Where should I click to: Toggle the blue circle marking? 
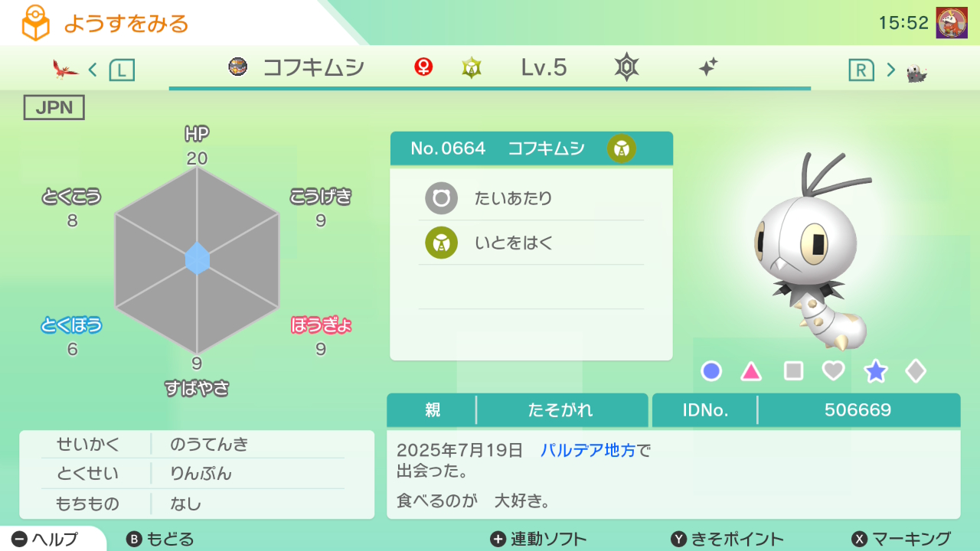(x=711, y=371)
